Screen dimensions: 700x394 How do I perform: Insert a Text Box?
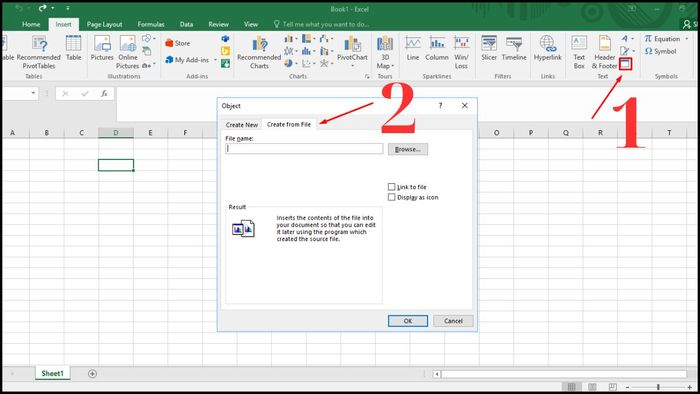579,53
